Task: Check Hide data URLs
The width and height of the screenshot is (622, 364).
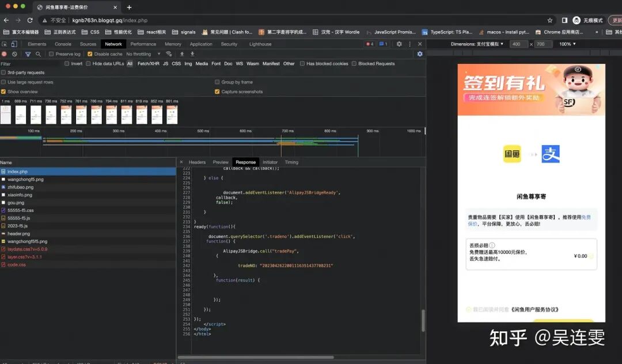Action: [x=88, y=63]
